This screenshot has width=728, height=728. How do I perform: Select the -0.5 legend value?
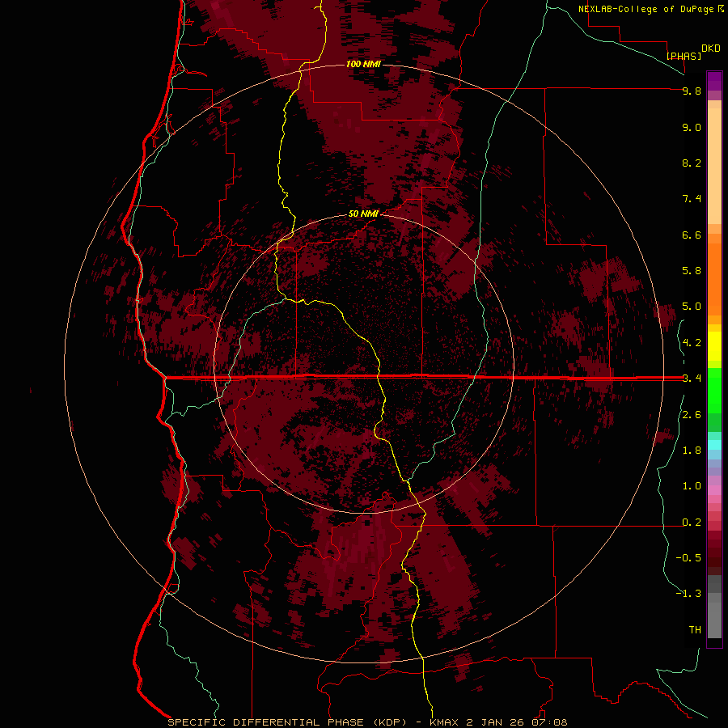tap(688, 558)
